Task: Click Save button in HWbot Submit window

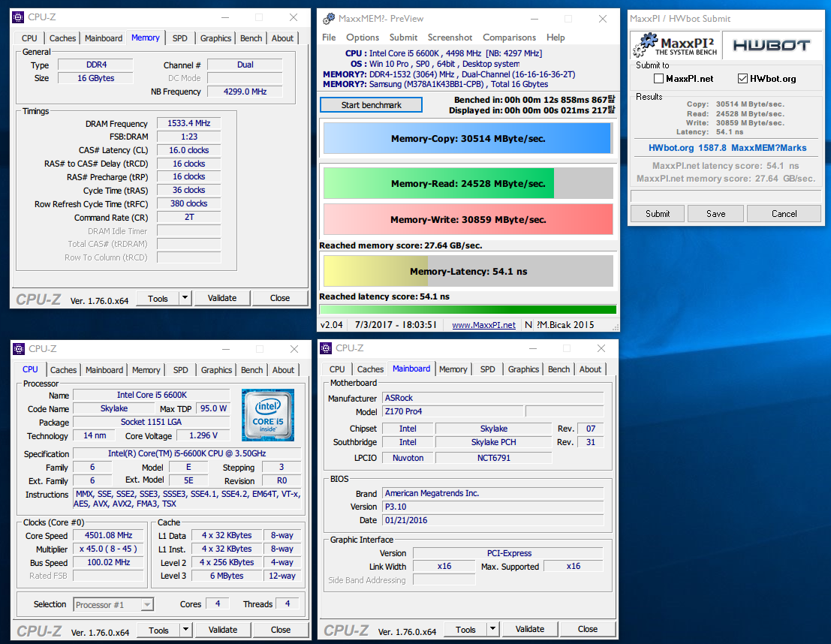Action: tap(715, 214)
